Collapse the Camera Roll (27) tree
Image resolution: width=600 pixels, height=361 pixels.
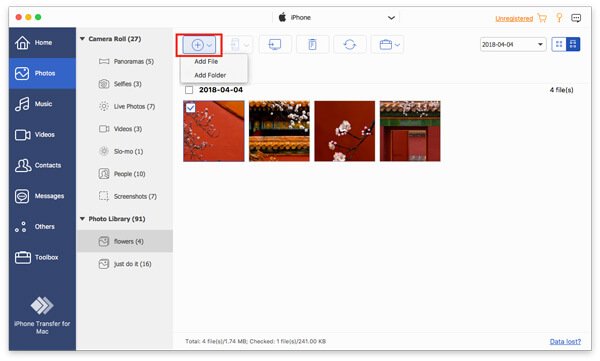click(82, 39)
